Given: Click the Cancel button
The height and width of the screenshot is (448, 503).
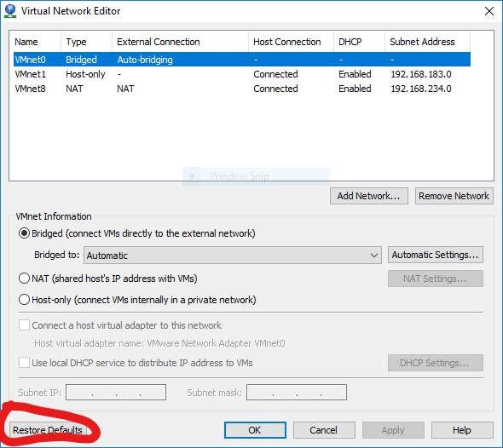Looking at the screenshot, I should click(x=324, y=430).
